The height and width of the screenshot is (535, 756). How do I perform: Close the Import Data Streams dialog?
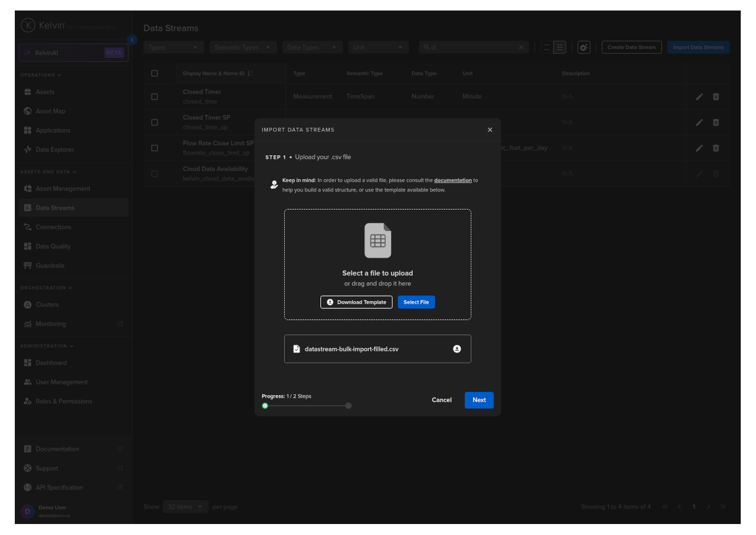tap(490, 130)
